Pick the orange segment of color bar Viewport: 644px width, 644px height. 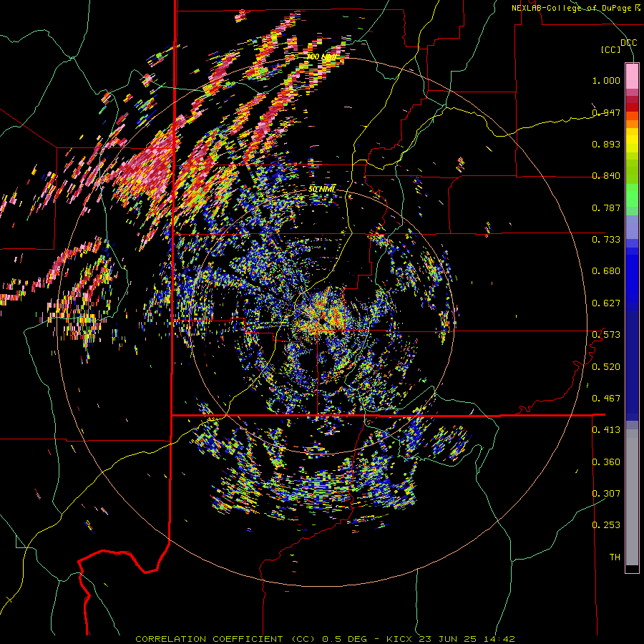(632, 124)
